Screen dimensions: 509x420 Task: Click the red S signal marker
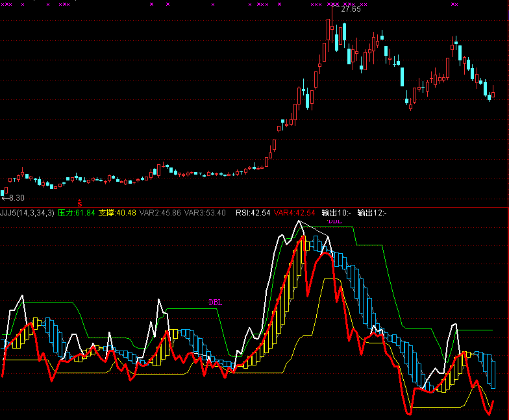(x=80, y=204)
